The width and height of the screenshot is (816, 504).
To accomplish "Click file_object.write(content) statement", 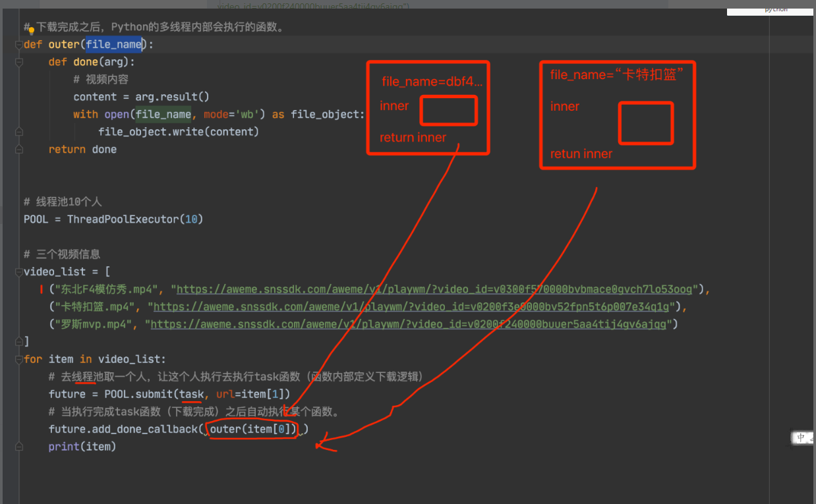I will [179, 132].
